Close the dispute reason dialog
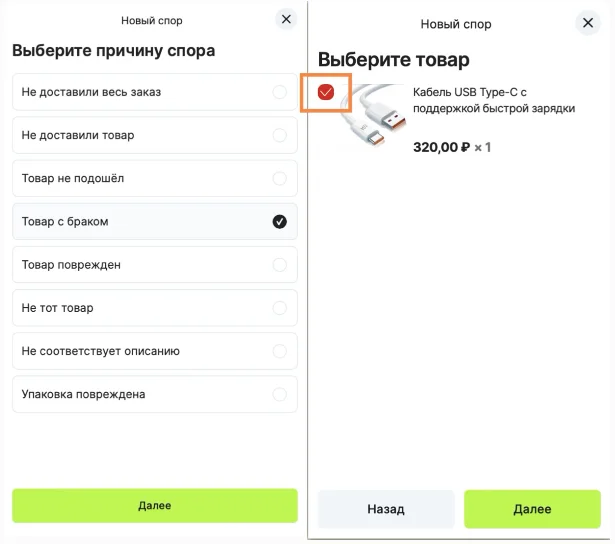The height and width of the screenshot is (544, 615). (286, 19)
